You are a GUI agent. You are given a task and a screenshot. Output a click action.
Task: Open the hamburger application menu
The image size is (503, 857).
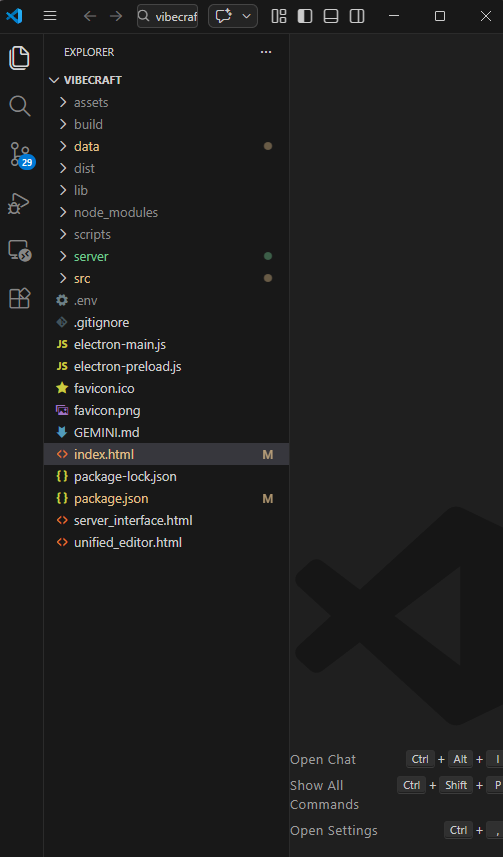(50, 16)
